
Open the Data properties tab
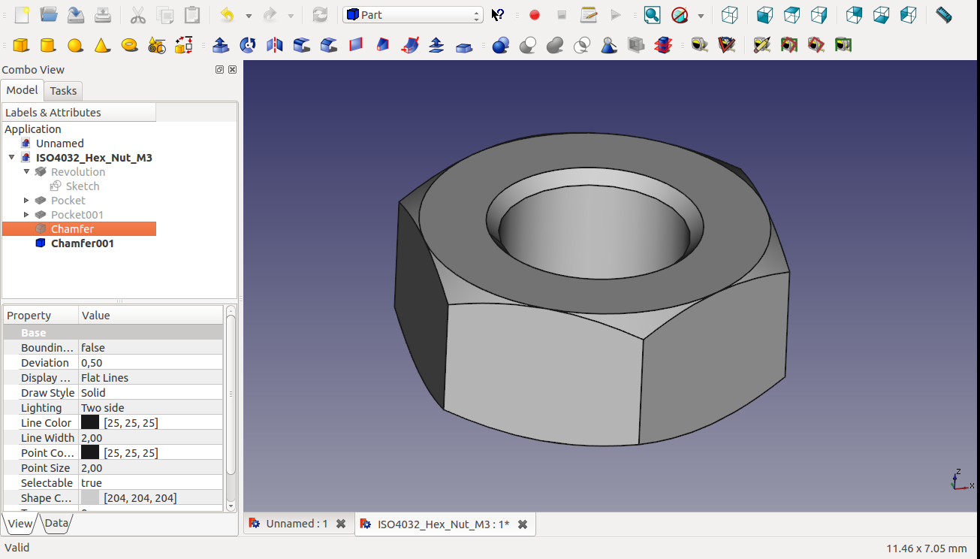pos(56,524)
